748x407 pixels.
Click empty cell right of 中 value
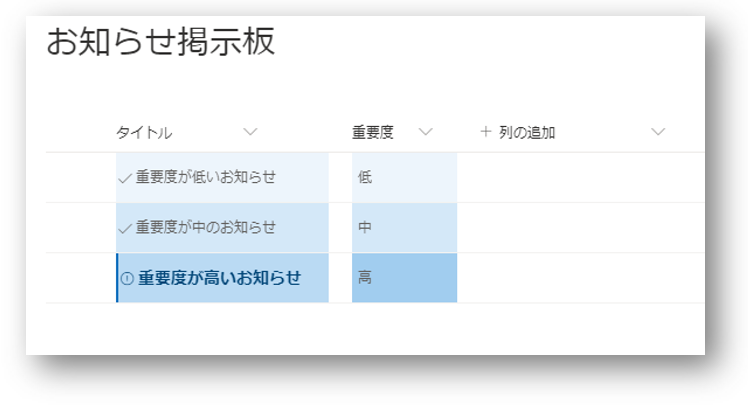(x=580, y=228)
